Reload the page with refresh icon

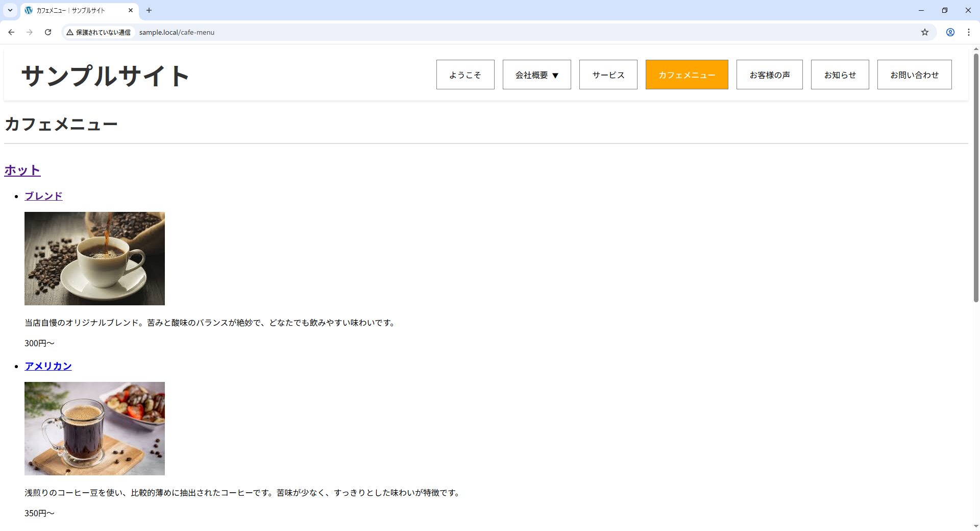(48, 32)
